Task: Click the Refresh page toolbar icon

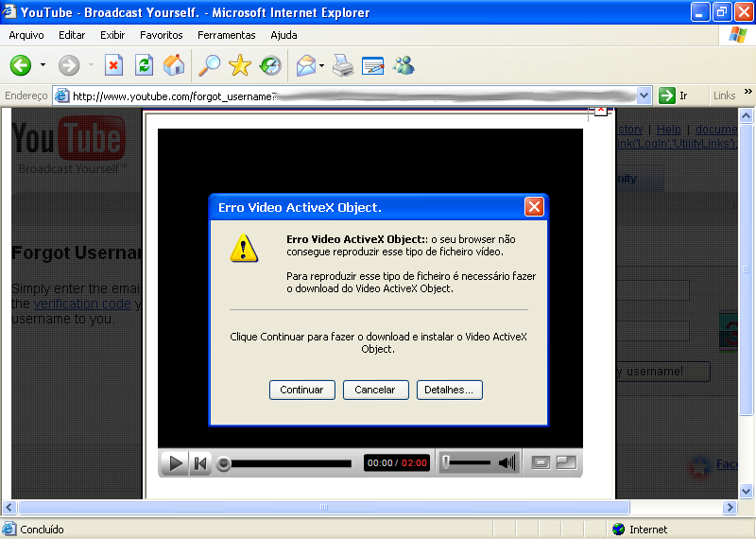Action: (144, 65)
